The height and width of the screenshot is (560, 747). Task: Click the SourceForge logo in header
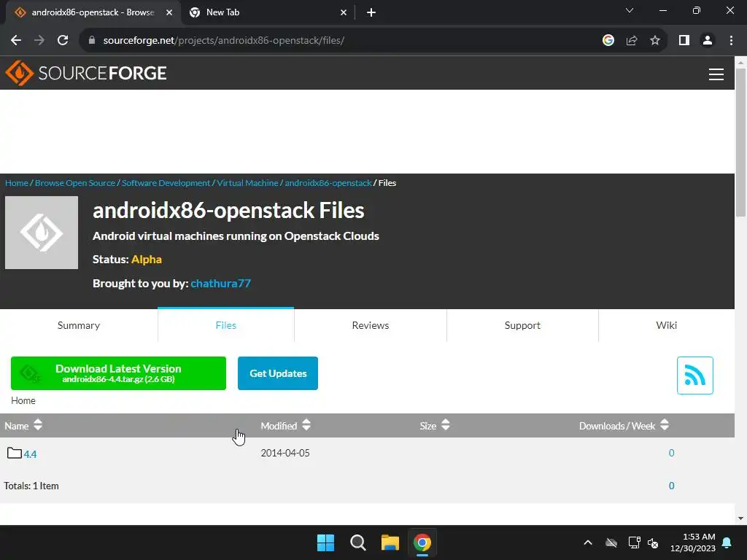86,74
